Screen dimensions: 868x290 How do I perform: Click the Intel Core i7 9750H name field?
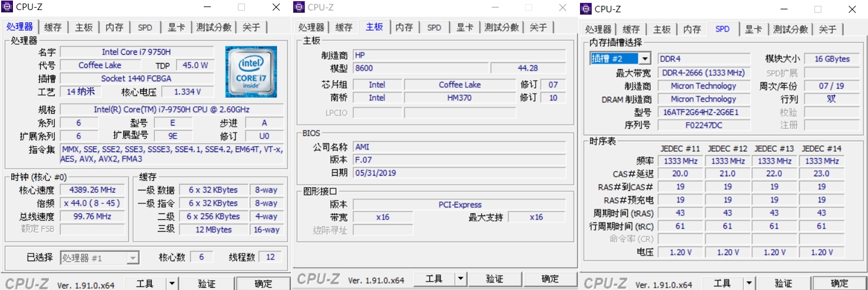point(137,52)
